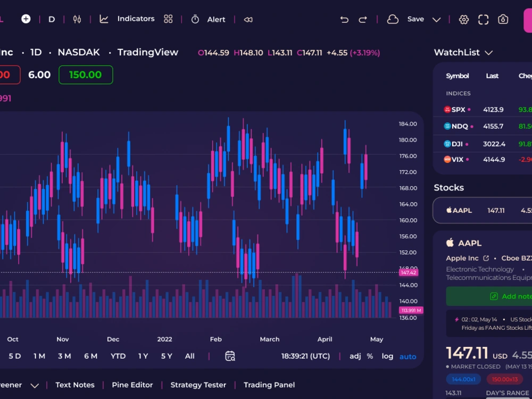Click the NDQ index logo icon
The image size is (532, 399).
[447, 126]
